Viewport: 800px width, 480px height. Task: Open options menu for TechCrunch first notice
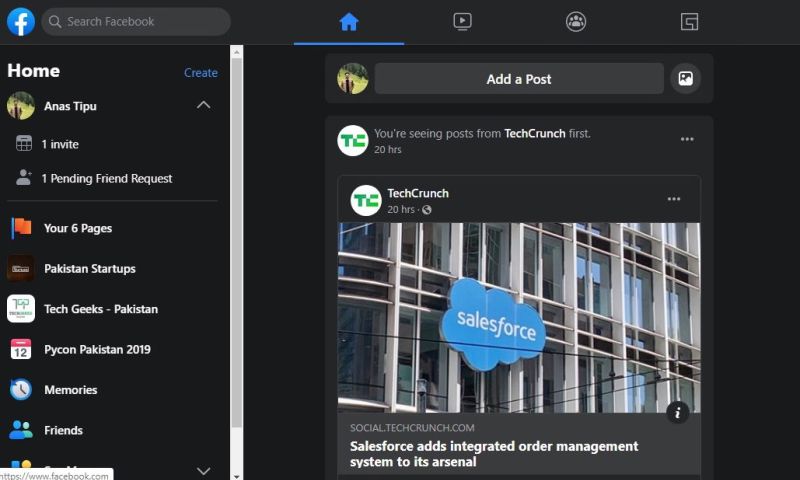tap(687, 140)
